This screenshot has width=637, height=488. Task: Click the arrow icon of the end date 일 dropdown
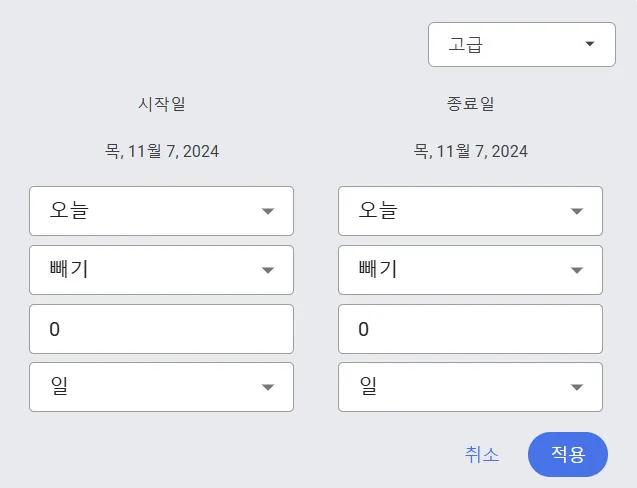pyautogui.click(x=577, y=387)
